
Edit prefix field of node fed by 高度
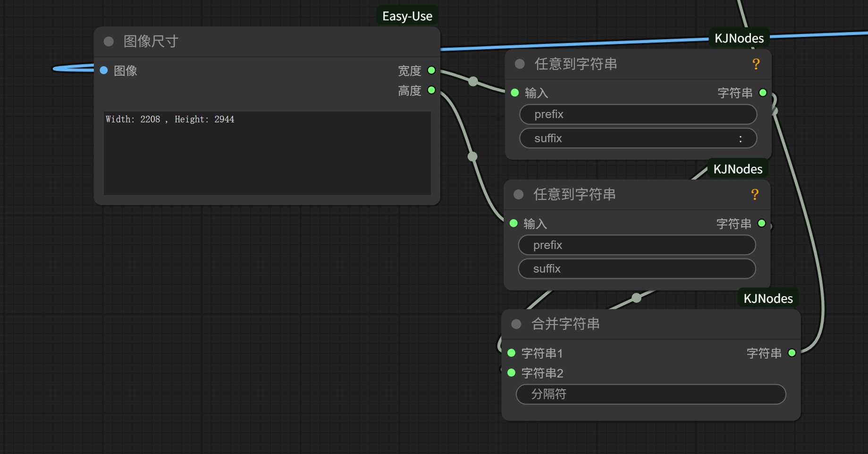coord(637,245)
